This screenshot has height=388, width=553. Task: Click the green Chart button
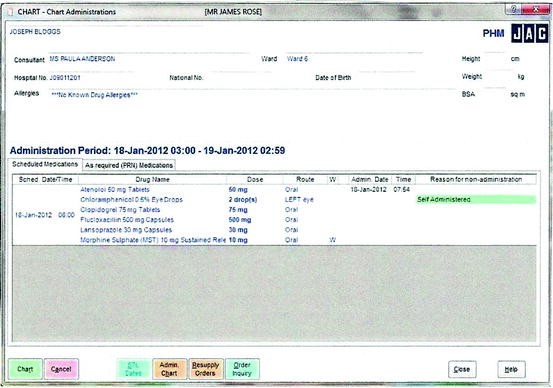click(x=25, y=369)
